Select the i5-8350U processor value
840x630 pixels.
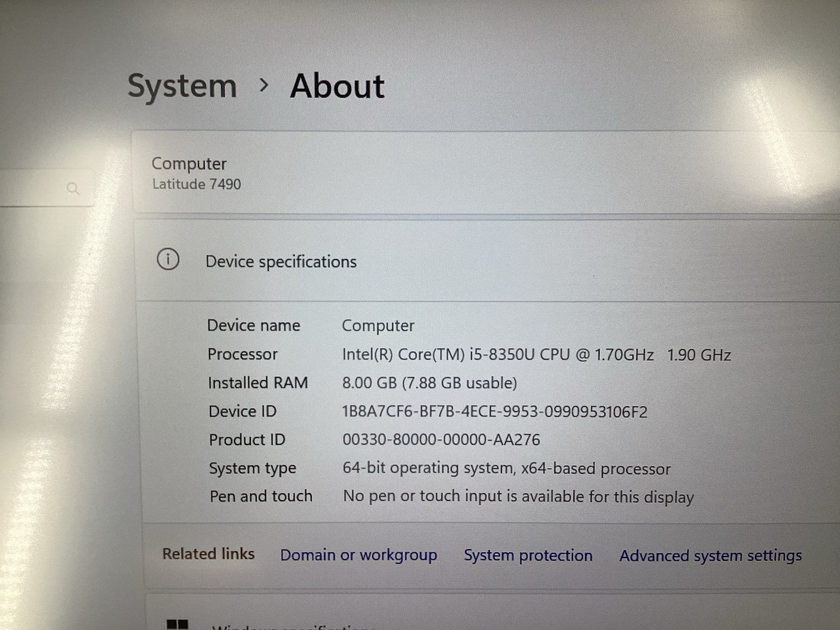[x=537, y=355]
